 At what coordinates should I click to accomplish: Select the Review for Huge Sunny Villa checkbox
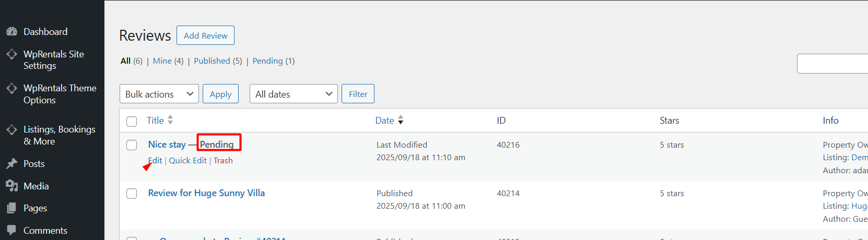132,194
